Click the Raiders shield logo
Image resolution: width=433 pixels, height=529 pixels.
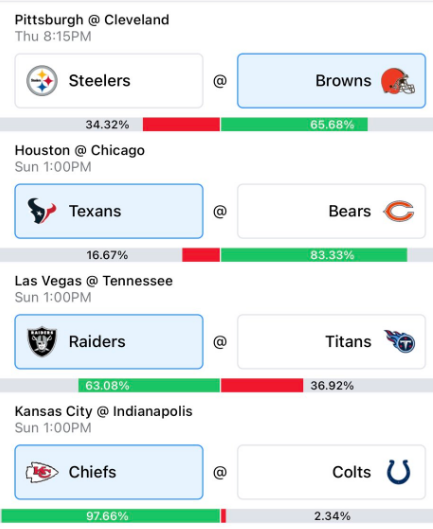[x=42, y=341]
